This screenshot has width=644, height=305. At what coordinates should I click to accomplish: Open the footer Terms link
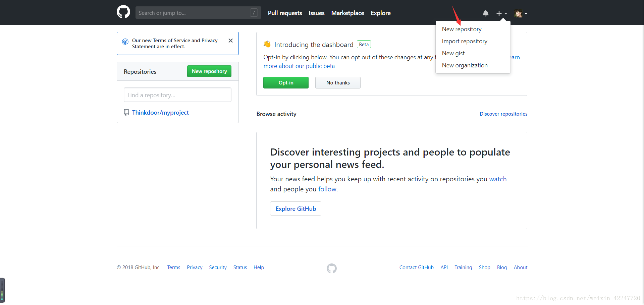(174, 267)
